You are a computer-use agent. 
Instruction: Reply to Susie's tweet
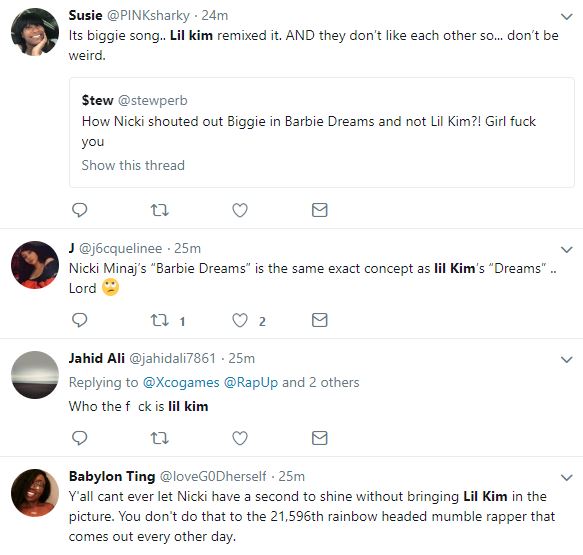pyautogui.click(x=80, y=210)
